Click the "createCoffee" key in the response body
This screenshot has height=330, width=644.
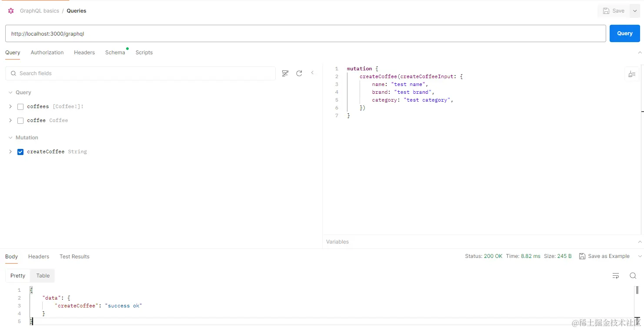click(x=77, y=306)
